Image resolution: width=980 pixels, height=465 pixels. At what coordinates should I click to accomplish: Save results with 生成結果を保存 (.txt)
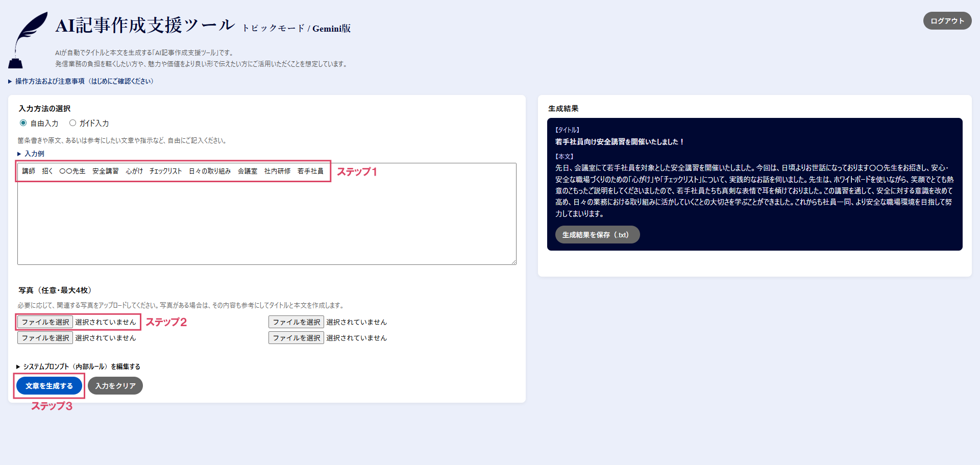(597, 235)
